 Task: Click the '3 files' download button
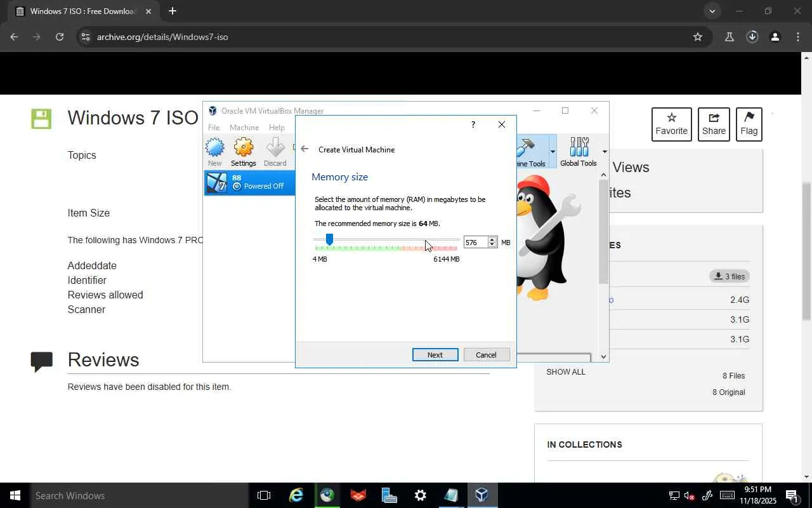pos(730,276)
